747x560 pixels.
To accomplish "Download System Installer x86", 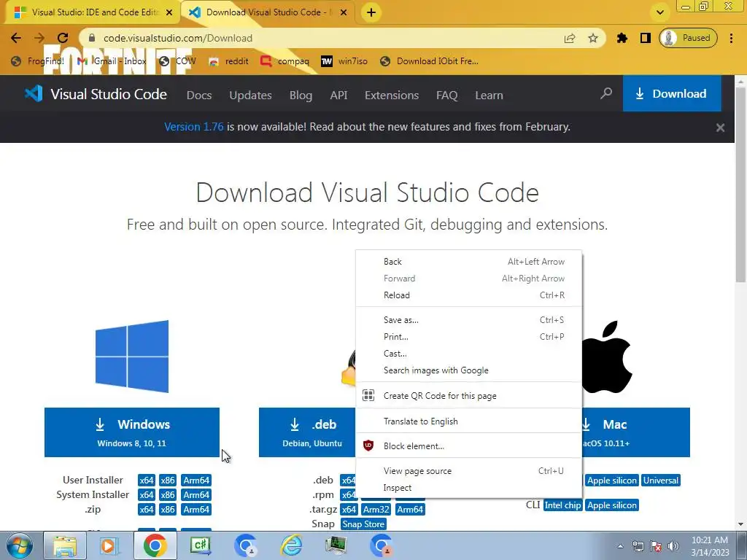I will click(167, 495).
